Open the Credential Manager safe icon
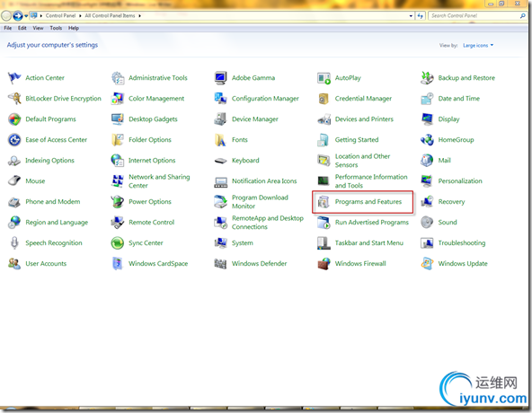The width and height of the screenshot is (532, 413). point(324,99)
